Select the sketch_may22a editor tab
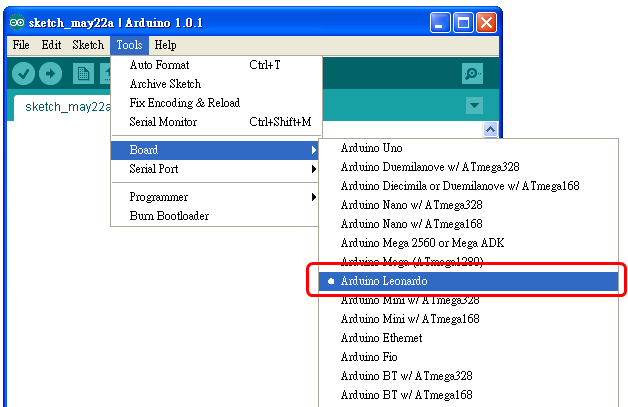This screenshot has height=407, width=628. pyautogui.click(x=62, y=107)
